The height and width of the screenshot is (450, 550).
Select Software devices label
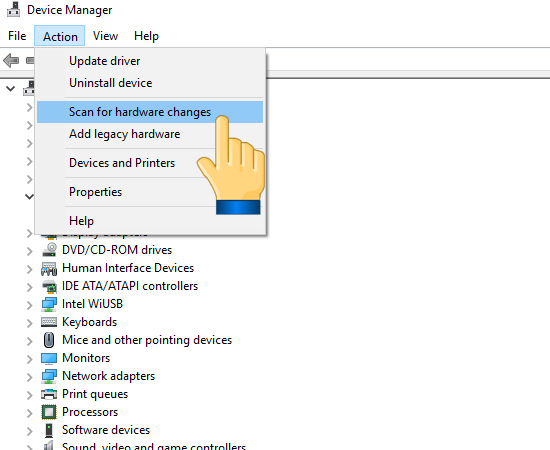coord(106,430)
